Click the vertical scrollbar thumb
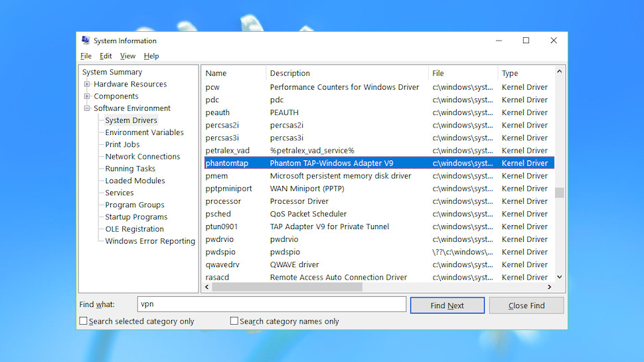 click(x=560, y=193)
